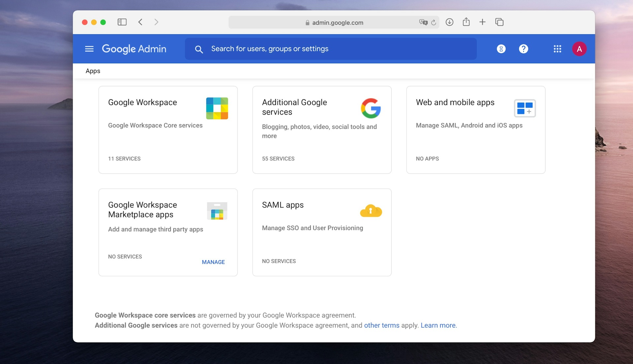Open the other terms link
Screen dimensions: 633x364
[x=381, y=325]
